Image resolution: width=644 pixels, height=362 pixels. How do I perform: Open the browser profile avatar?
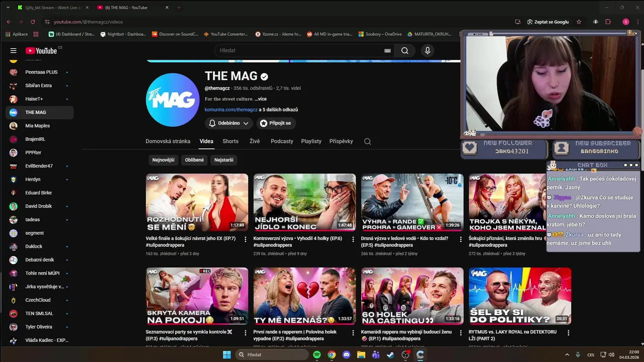tap(626, 22)
